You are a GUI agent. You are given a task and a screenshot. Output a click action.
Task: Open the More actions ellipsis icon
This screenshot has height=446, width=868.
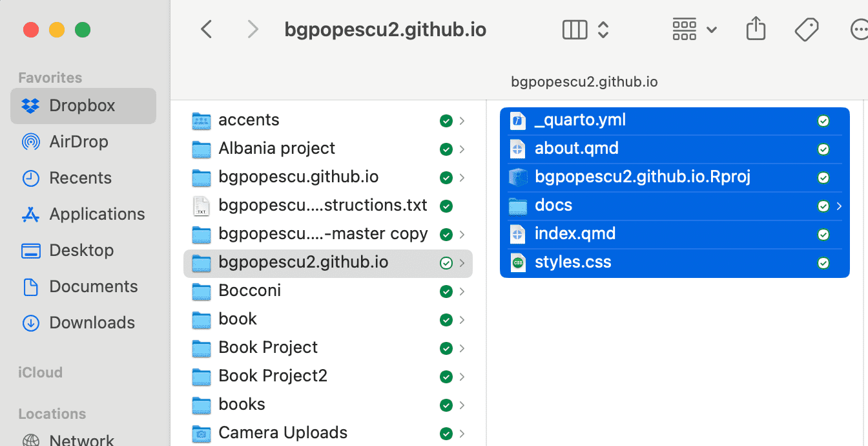(x=859, y=30)
